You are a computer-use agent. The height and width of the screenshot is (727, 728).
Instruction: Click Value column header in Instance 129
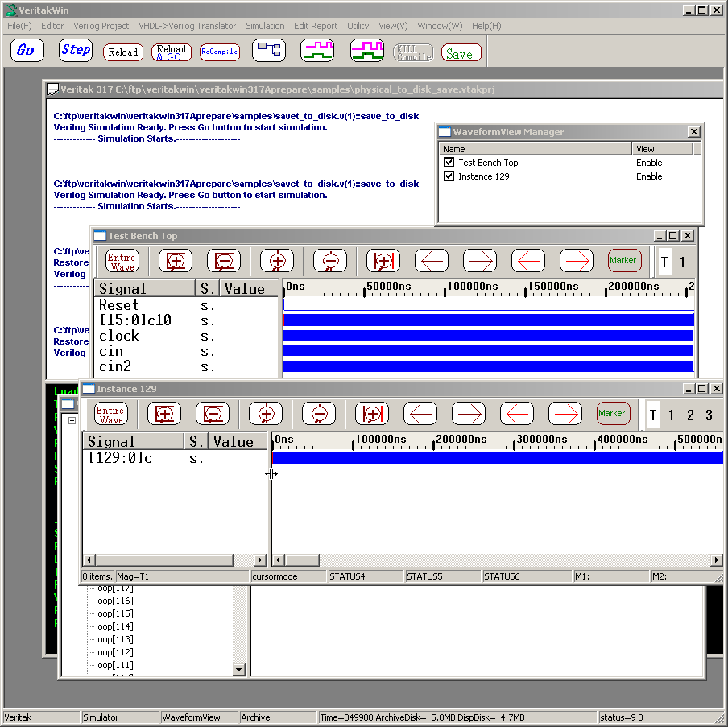pos(238,441)
